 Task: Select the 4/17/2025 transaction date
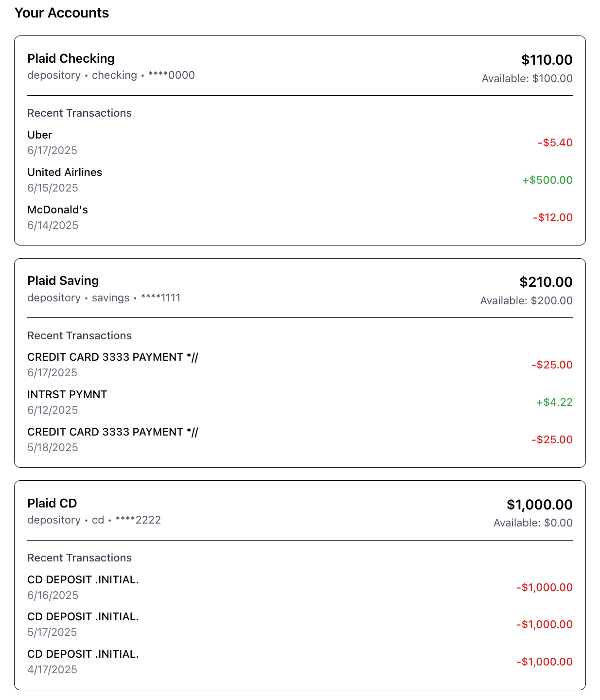point(53,669)
